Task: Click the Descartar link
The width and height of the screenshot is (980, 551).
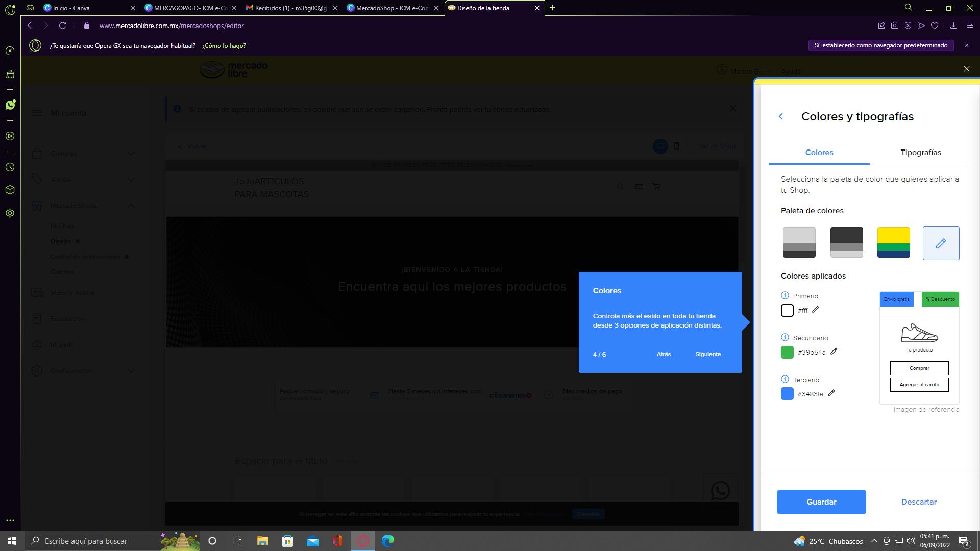Action: pos(919,502)
